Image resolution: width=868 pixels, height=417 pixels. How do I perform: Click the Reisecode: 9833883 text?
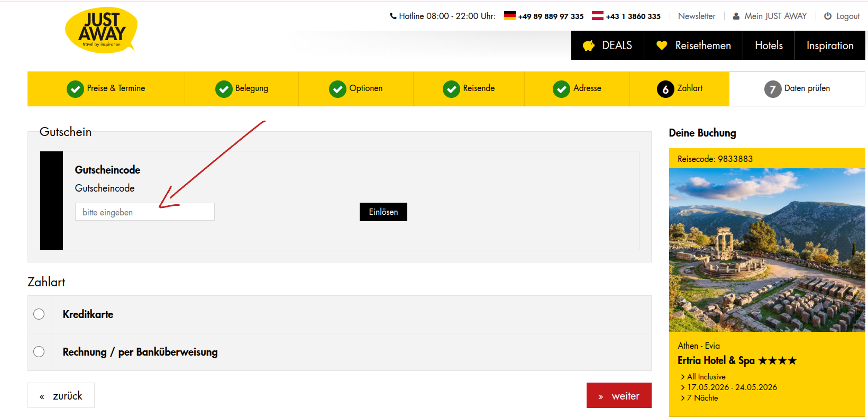click(715, 159)
